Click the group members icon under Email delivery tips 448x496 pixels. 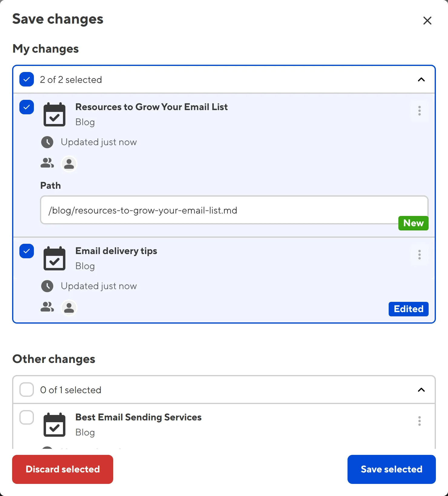[x=47, y=307]
